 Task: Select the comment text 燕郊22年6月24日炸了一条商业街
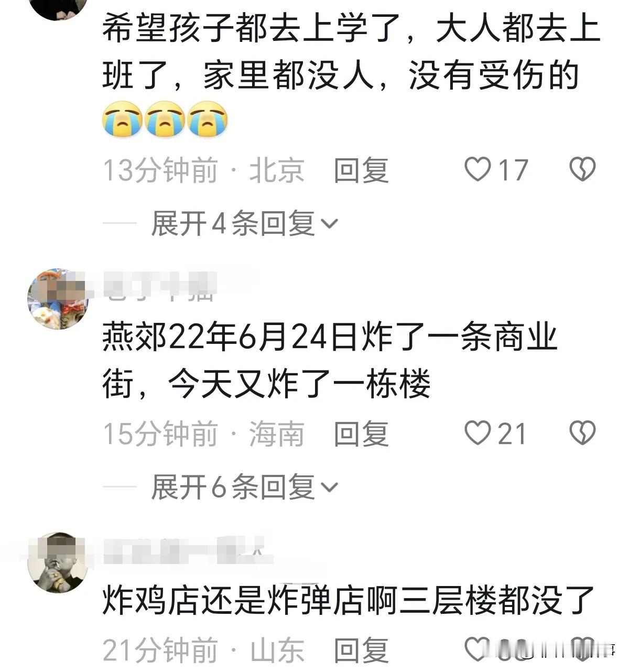(x=330, y=361)
